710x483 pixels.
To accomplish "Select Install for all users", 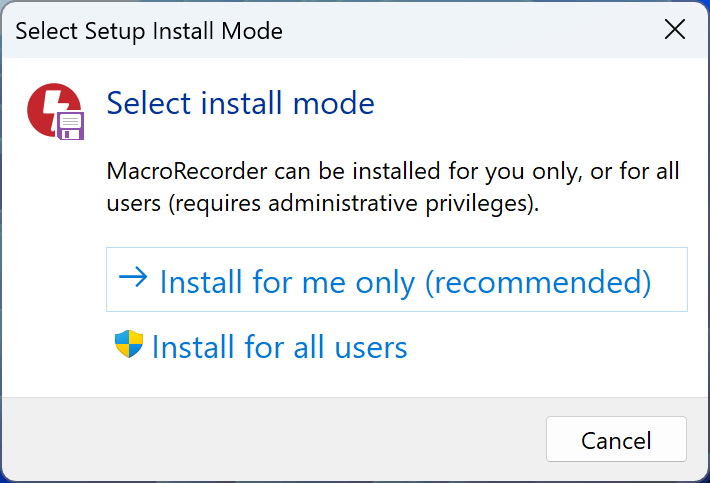I will click(x=279, y=348).
